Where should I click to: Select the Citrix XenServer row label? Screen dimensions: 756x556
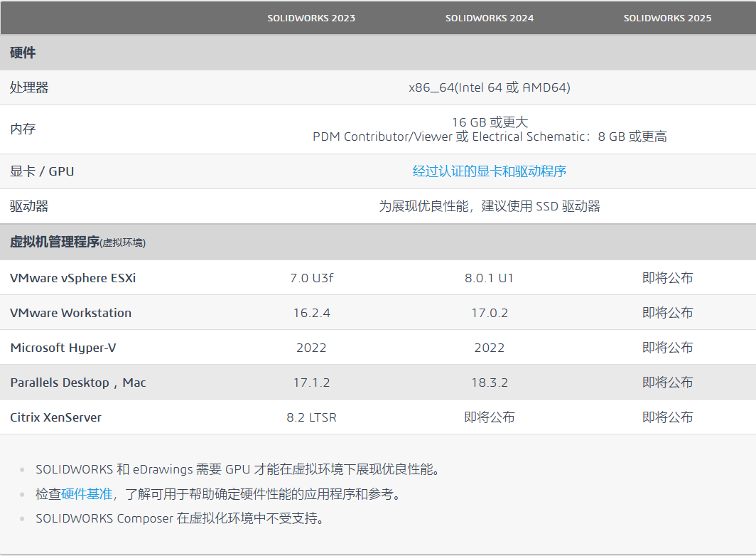pos(55,417)
